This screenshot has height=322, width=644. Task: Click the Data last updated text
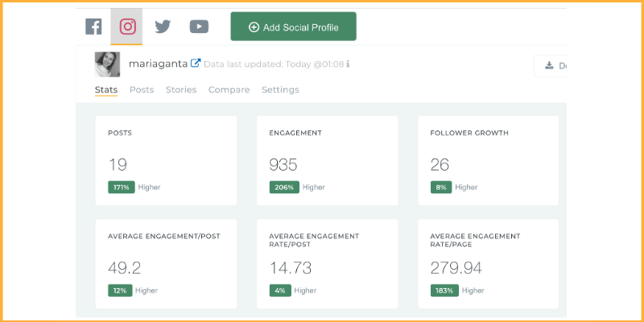[x=274, y=64]
